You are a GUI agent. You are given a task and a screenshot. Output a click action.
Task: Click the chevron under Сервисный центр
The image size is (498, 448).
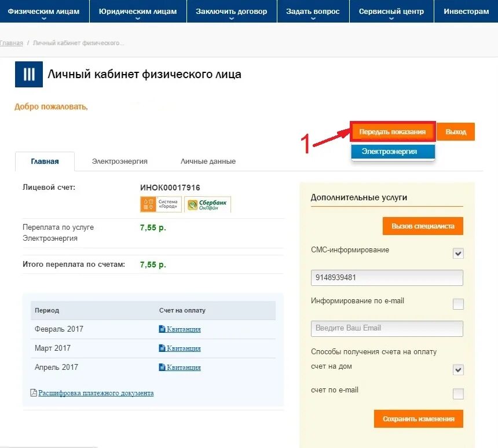coord(391,19)
